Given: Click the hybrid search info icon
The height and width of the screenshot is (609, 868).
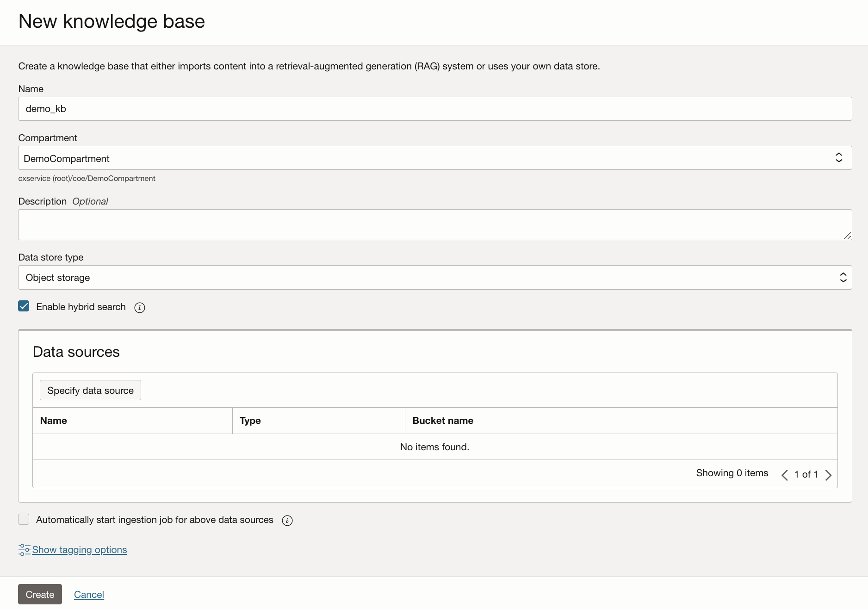Looking at the screenshot, I should click(x=140, y=308).
